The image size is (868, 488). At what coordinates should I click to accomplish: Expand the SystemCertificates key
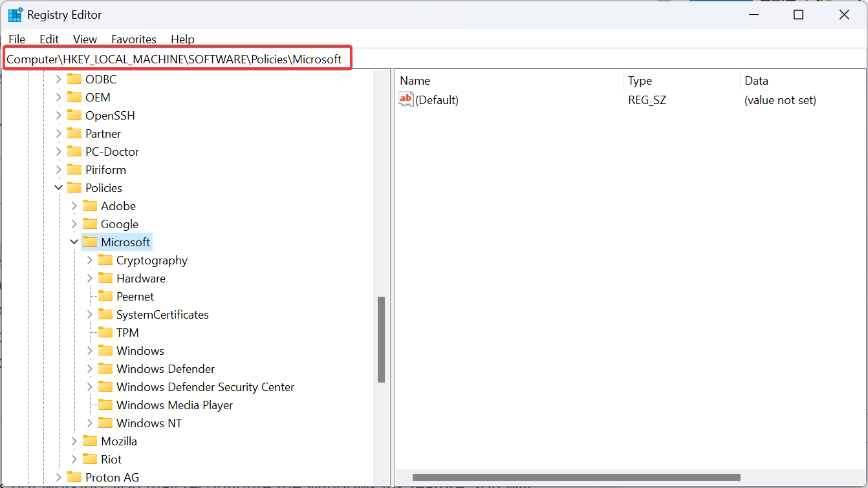pyautogui.click(x=90, y=314)
